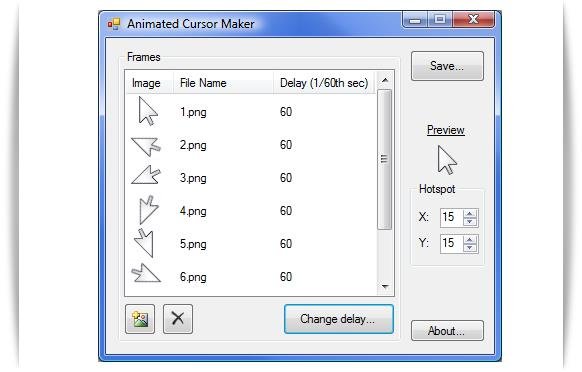This screenshot has width=582, height=372.
Task: Select the 3.png file name
Action: [193, 178]
